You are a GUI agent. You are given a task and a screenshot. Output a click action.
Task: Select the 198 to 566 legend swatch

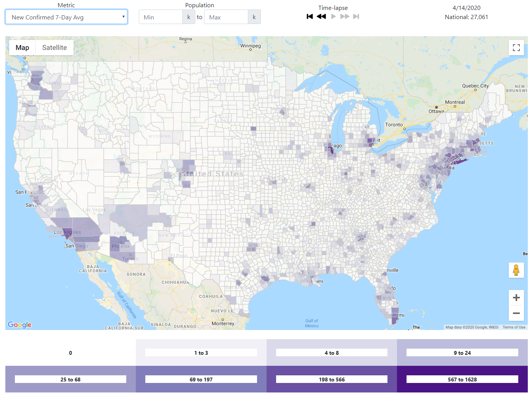[332, 380]
